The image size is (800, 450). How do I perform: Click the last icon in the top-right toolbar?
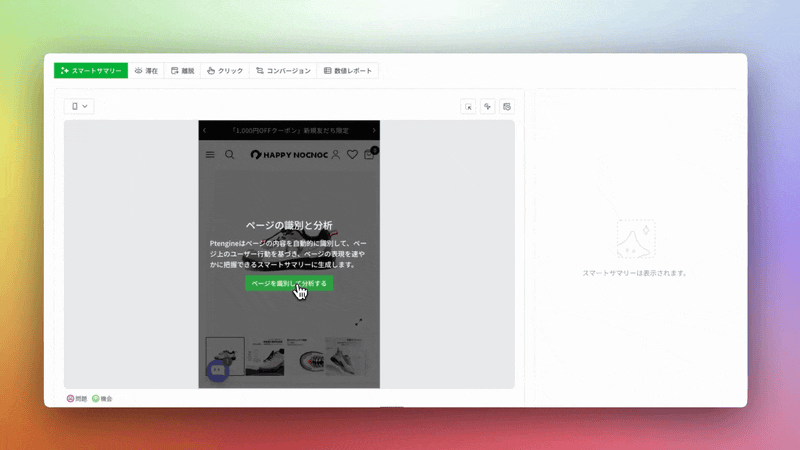coord(507,106)
